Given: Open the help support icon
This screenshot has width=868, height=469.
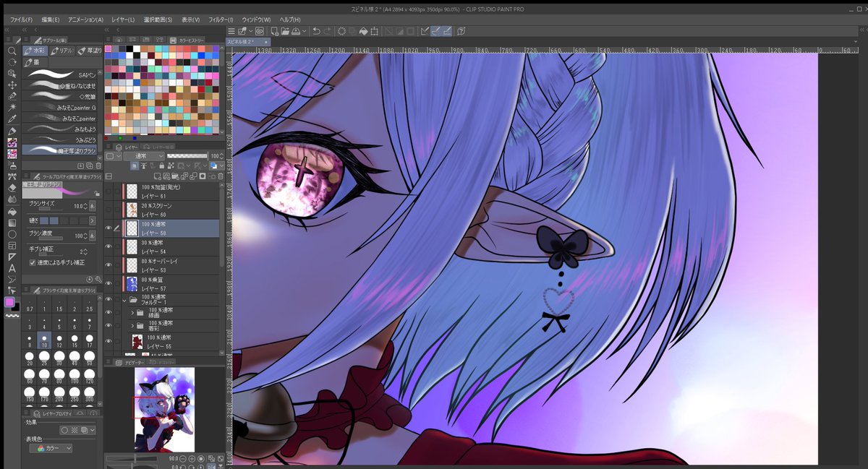Looking at the screenshot, I should point(461,31).
